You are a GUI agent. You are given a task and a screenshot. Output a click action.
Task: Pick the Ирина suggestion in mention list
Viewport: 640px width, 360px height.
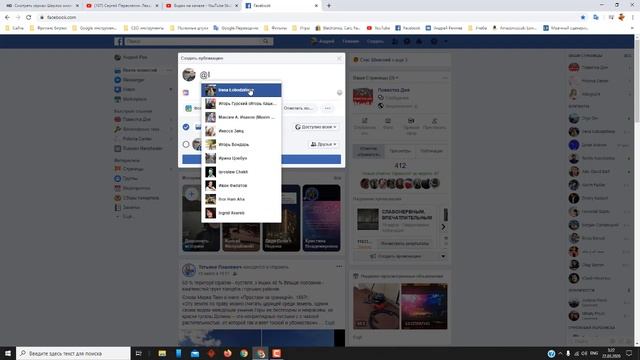241,158
